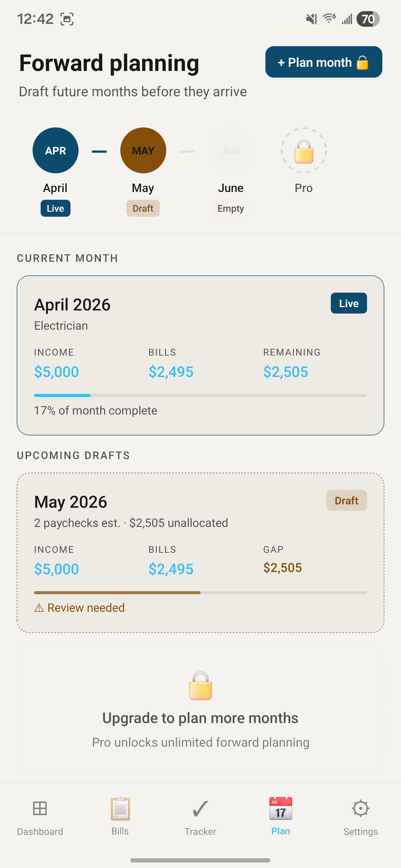
Task: Tap the Live badge on April 2026 card
Action: (x=348, y=303)
